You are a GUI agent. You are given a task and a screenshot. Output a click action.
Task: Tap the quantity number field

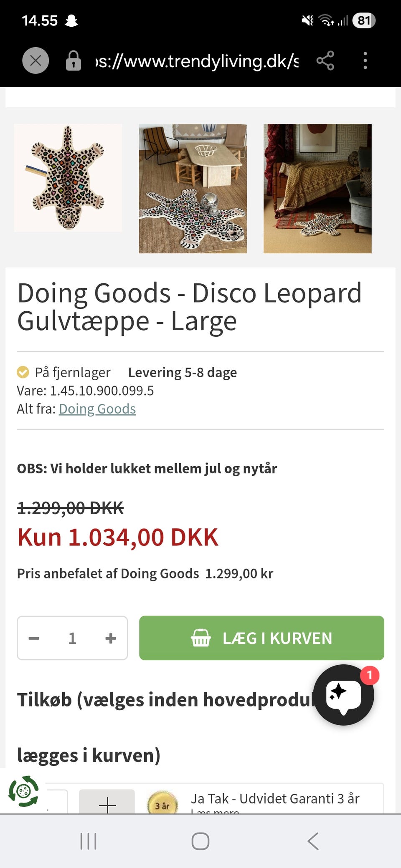[x=72, y=638]
